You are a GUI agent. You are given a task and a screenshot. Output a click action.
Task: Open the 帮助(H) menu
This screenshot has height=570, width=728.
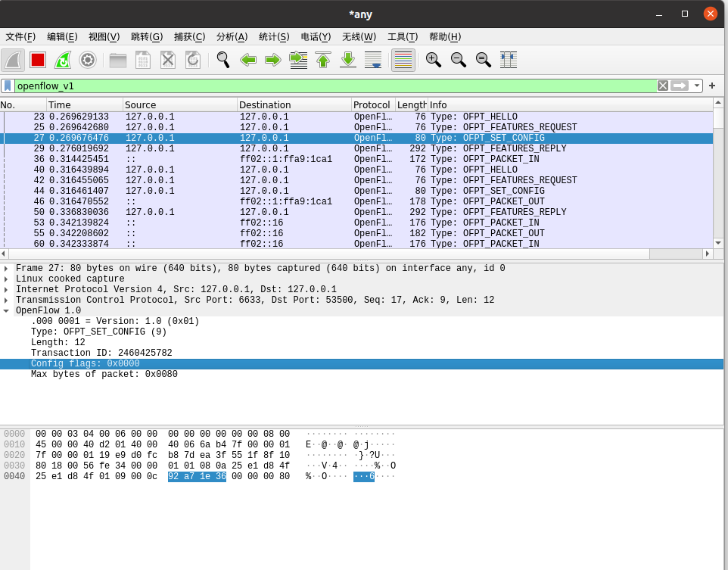coord(445,36)
